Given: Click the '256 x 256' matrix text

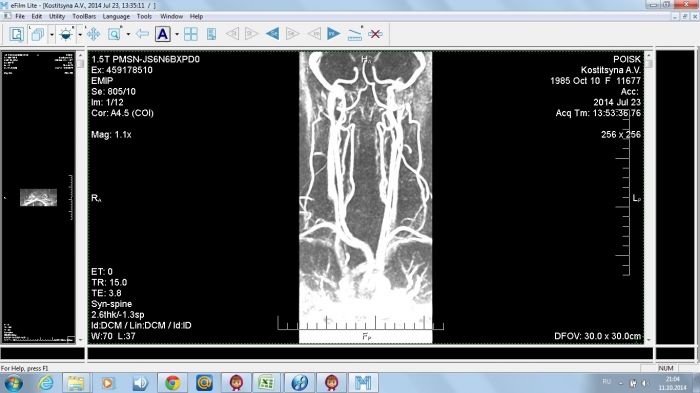Looking at the screenshot, I should [x=621, y=134].
